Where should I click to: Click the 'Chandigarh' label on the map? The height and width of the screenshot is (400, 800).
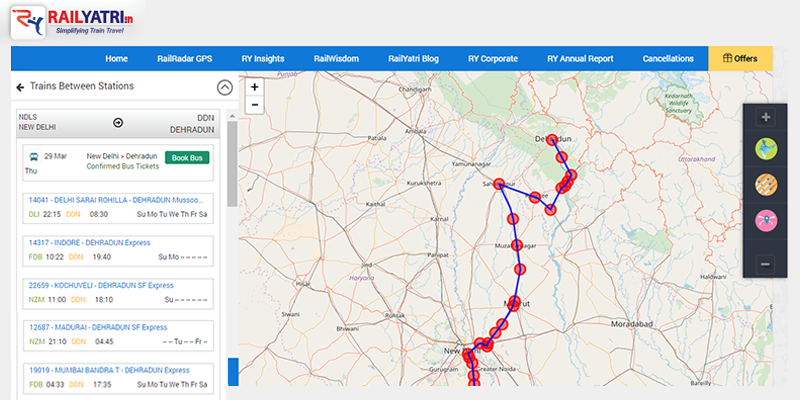click(x=415, y=89)
